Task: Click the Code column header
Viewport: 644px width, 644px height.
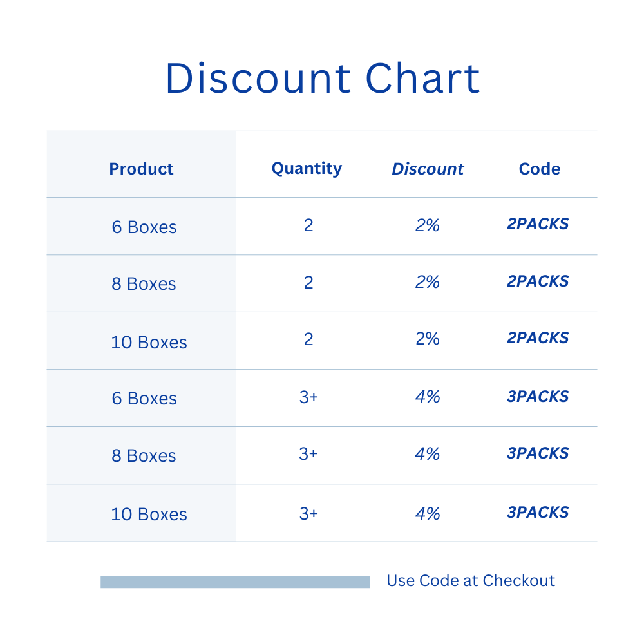Action: tap(539, 169)
